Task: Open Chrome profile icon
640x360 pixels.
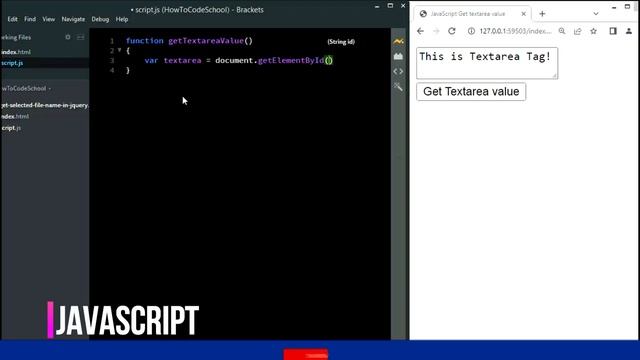Action: (x=629, y=31)
